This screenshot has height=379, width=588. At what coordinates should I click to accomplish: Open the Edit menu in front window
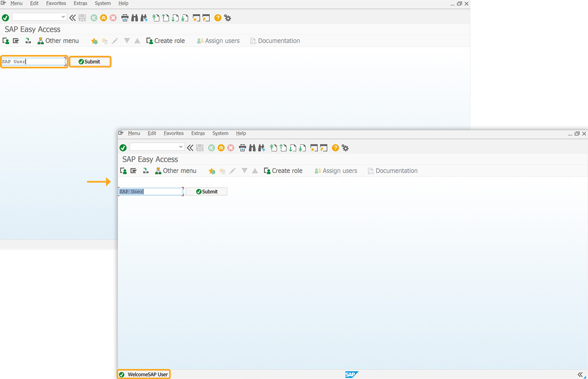tap(152, 133)
